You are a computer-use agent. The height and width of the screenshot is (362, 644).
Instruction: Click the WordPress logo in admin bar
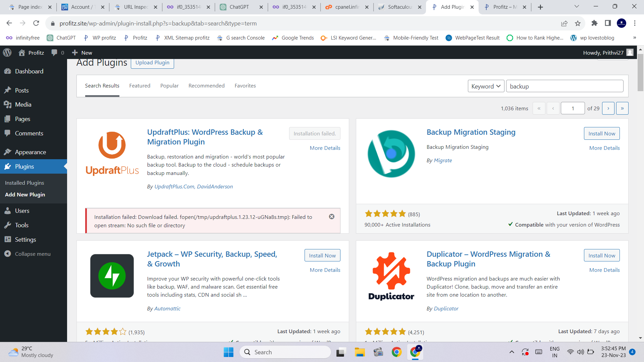[x=7, y=53]
